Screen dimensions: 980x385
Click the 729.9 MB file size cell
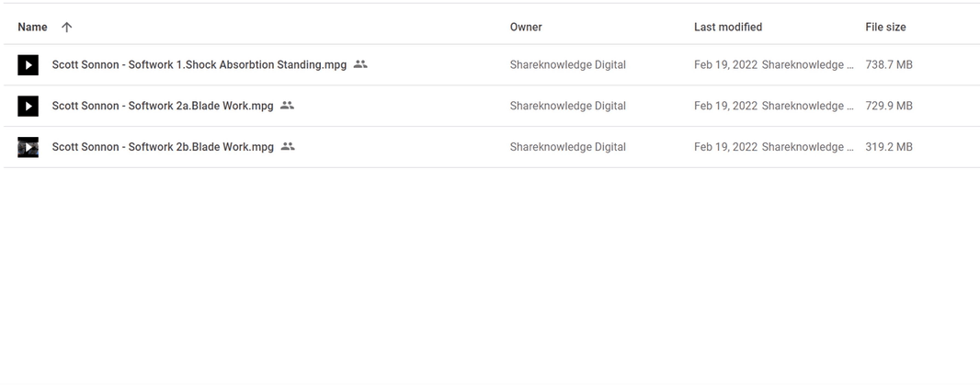tap(888, 106)
